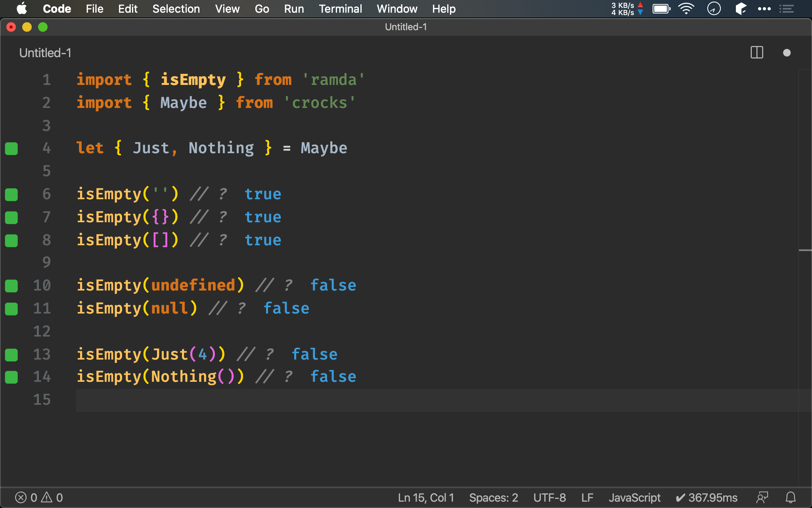Screen dimensions: 812x508
Task: Click the three dots menu bar icon
Action: point(764,9)
